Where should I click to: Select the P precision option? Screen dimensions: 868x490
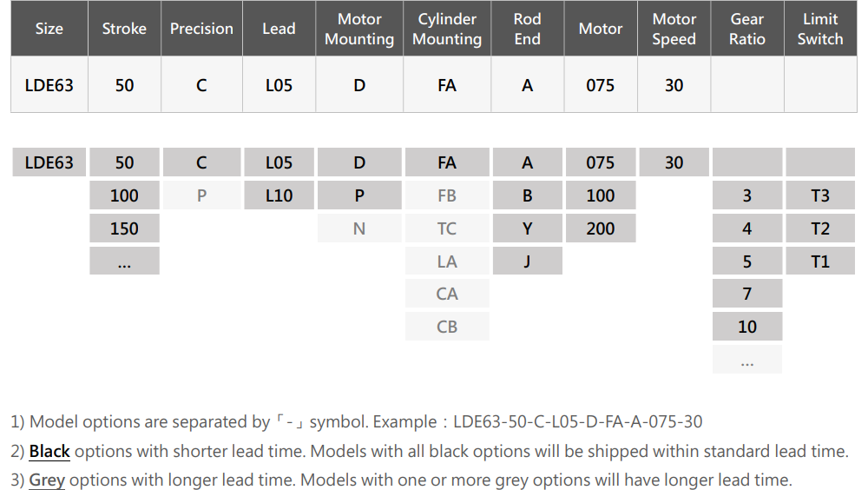click(x=201, y=195)
